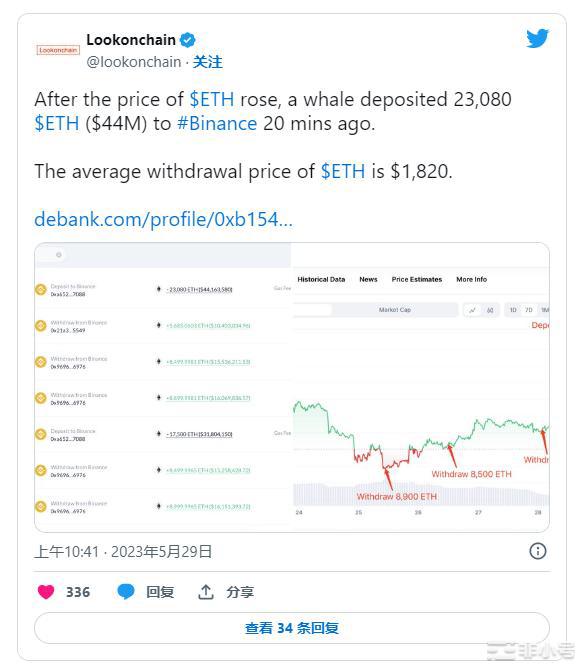
Task: Click the Lookonchain verified badge
Action: coord(187,40)
